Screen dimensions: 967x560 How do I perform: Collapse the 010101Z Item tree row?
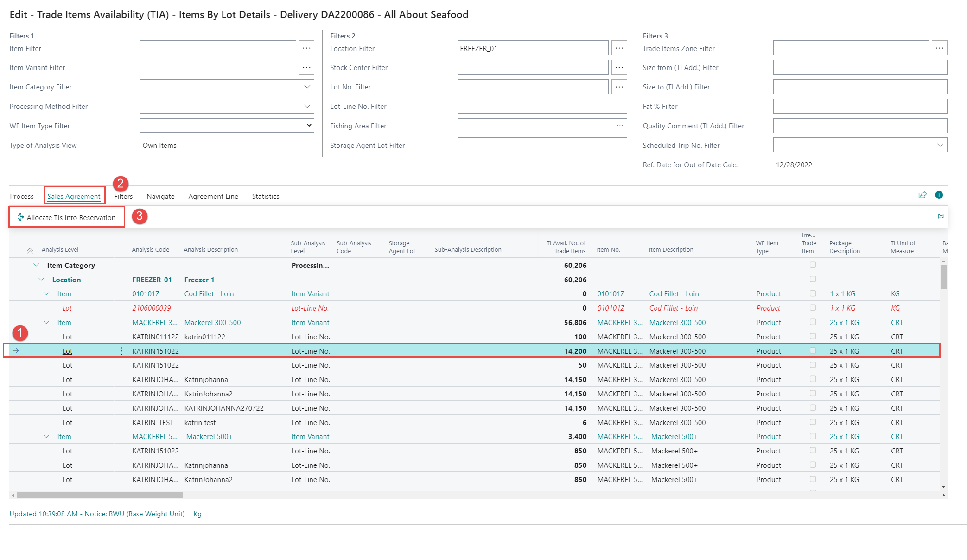click(x=46, y=294)
